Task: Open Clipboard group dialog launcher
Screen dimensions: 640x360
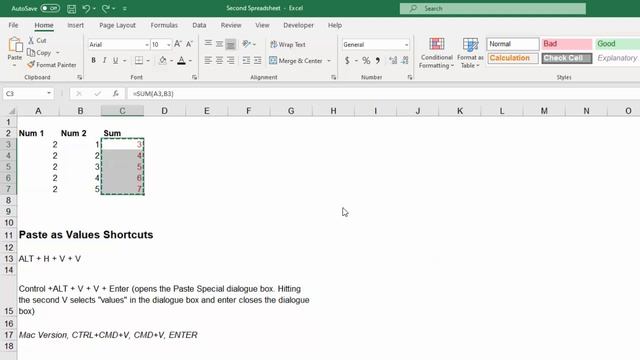Action: [x=80, y=77]
